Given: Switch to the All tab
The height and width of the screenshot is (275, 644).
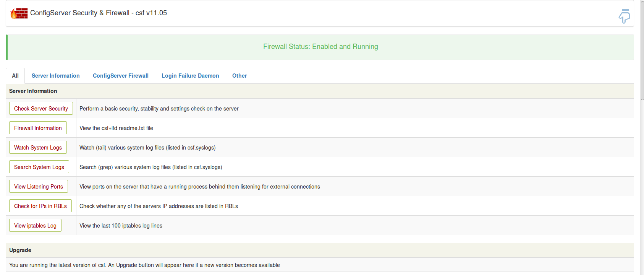Looking at the screenshot, I should coord(15,76).
